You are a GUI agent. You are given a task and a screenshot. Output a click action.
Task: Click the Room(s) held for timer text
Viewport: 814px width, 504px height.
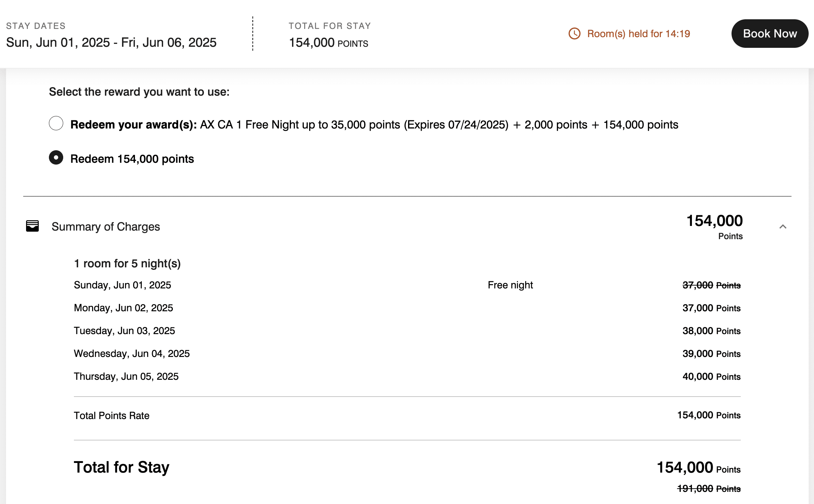638,34
